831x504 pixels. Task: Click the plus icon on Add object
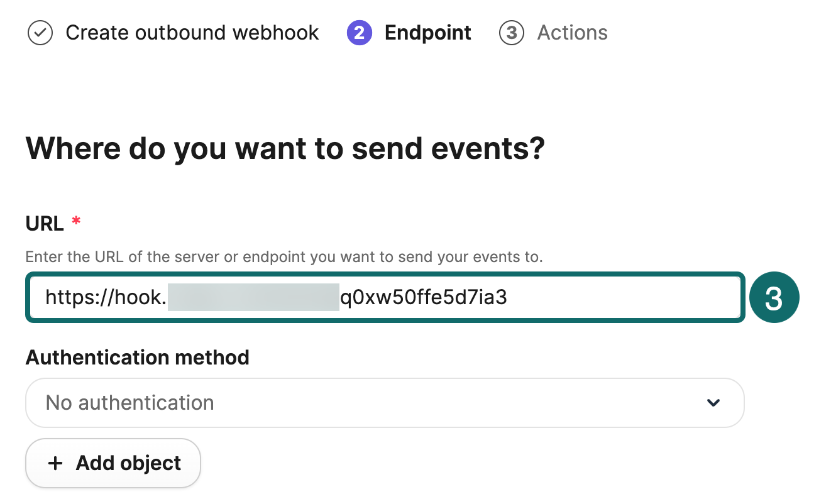pyautogui.click(x=56, y=463)
